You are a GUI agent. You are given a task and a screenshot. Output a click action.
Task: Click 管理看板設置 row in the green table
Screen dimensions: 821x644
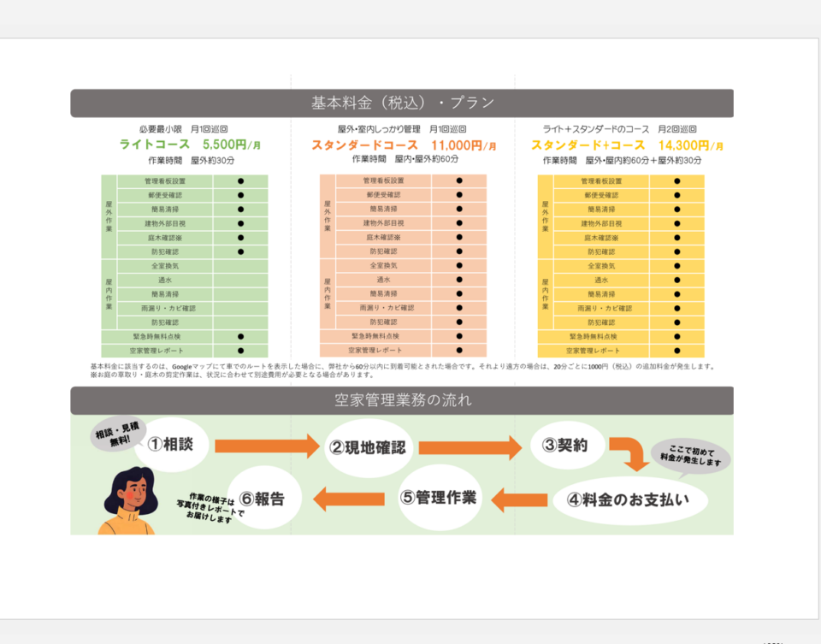pyautogui.click(x=165, y=181)
